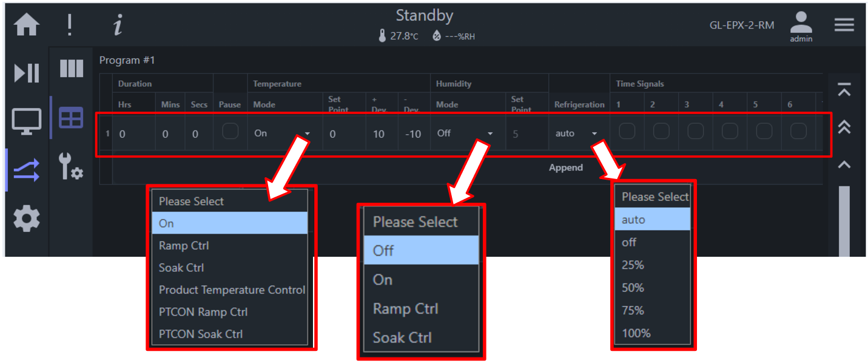Open the table grid view icon
868x363 pixels.
click(x=71, y=118)
